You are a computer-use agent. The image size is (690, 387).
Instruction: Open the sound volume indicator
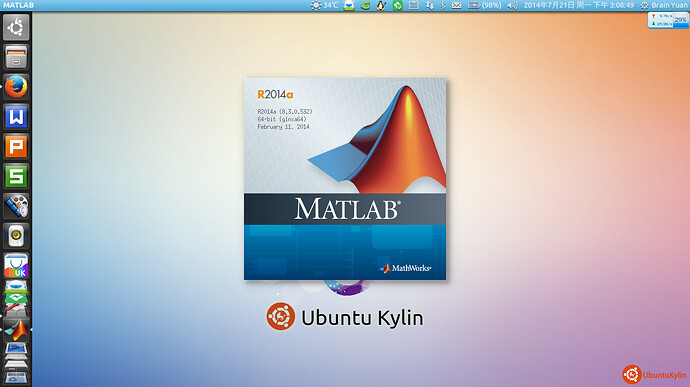[x=512, y=5]
